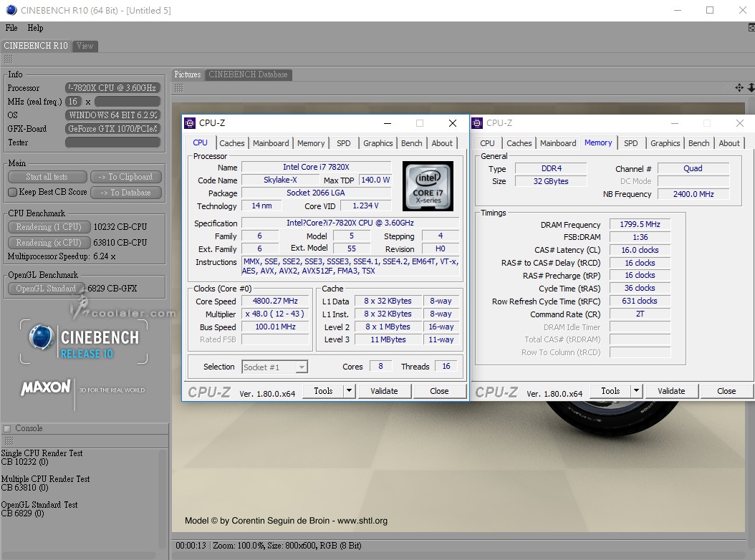
Task: Open the Mainboard tab in the right CPU-Z window
Action: coord(558,143)
